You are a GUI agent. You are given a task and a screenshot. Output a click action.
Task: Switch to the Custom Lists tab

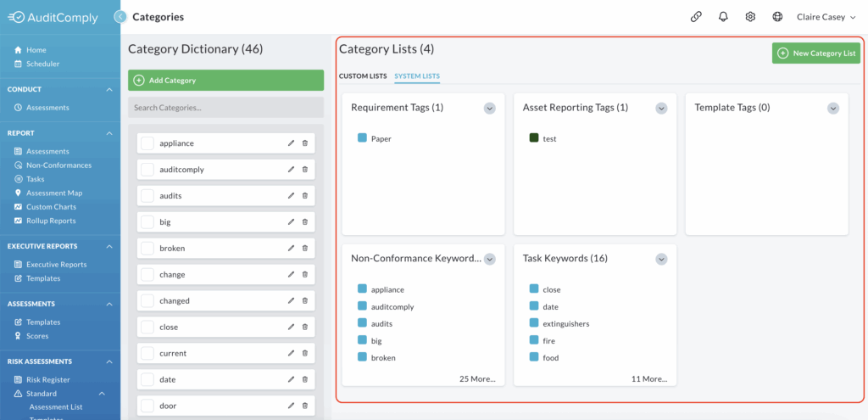363,76
